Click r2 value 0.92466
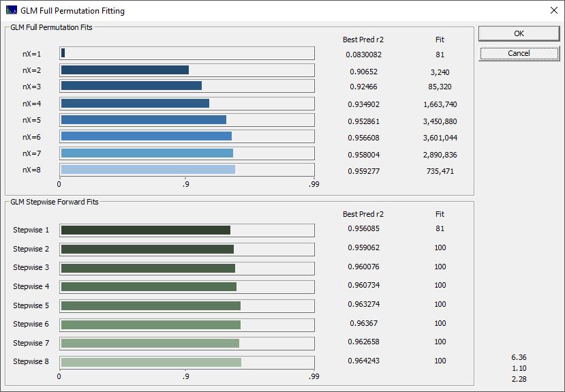This screenshot has width=565, height=392. pos(363,87)
